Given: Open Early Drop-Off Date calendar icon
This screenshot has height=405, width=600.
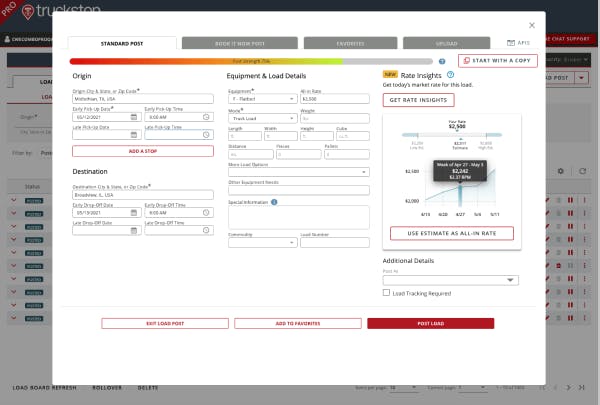Looking at the screenshot, I should pos(135,213).
